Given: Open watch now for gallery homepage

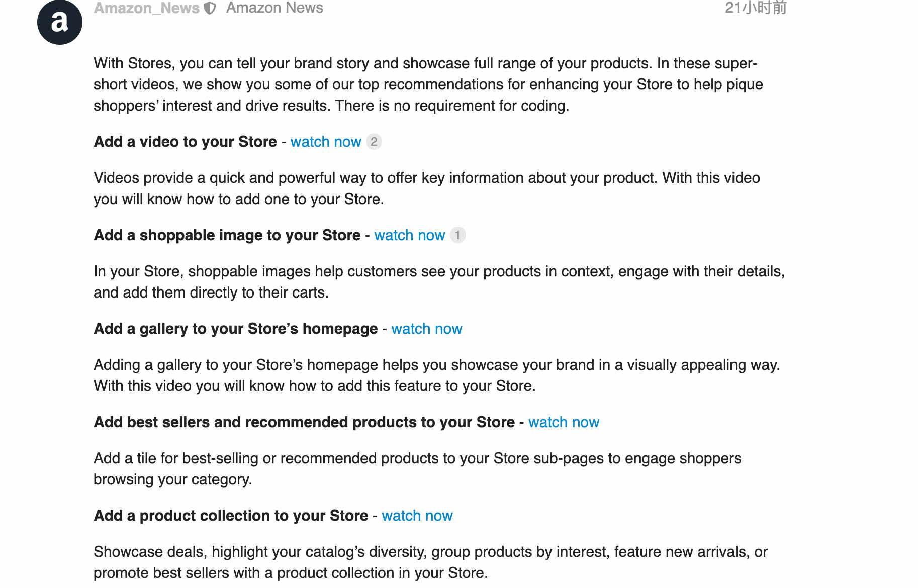Looking at the screenshot, I should coord(427,329).
